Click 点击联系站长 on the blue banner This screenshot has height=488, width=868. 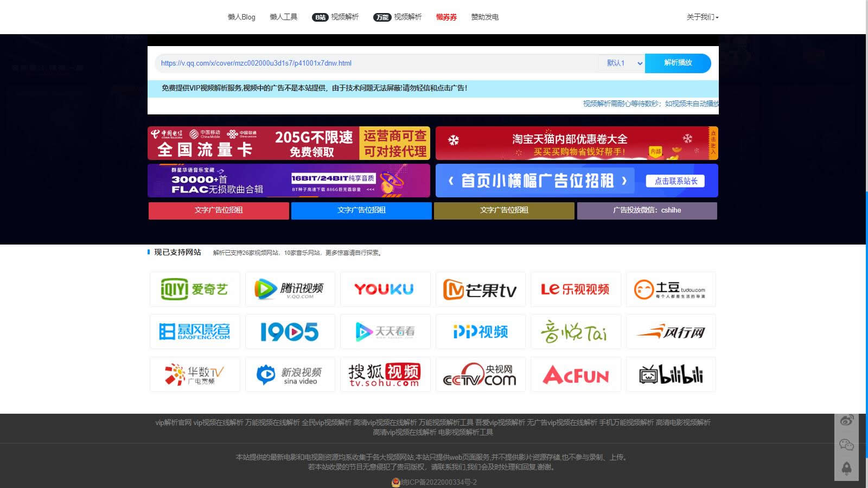675,181
